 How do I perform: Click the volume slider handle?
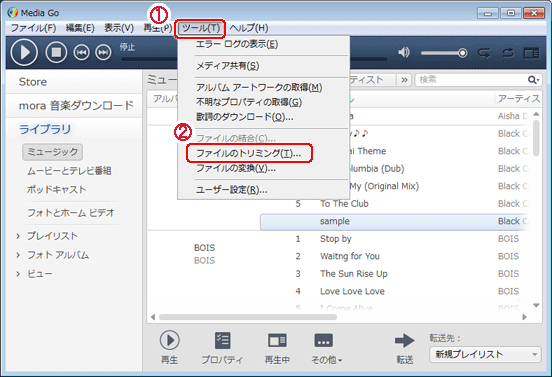tap(463, 53)
